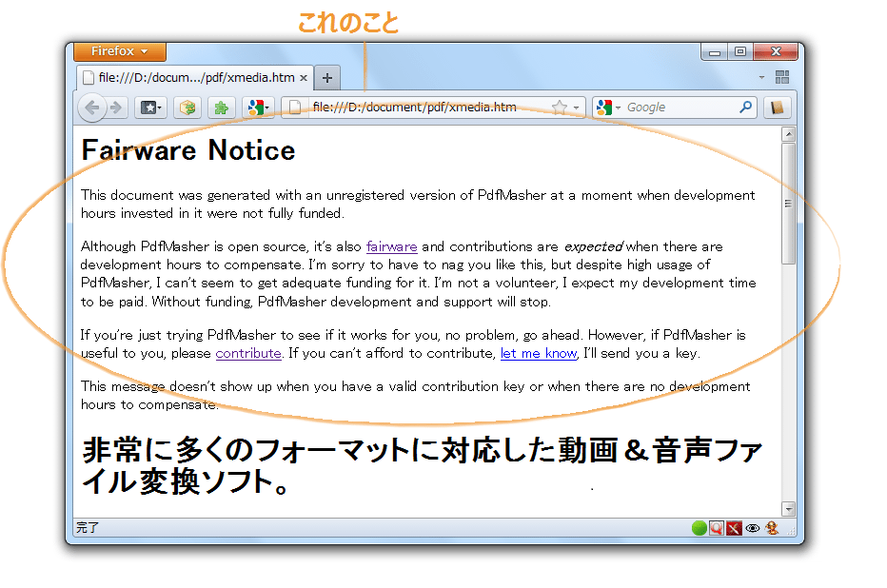Click the red magnifier status bar icon
Viewport: 887px width, 588px height.
pyautogui.click(x=717, y=528)
